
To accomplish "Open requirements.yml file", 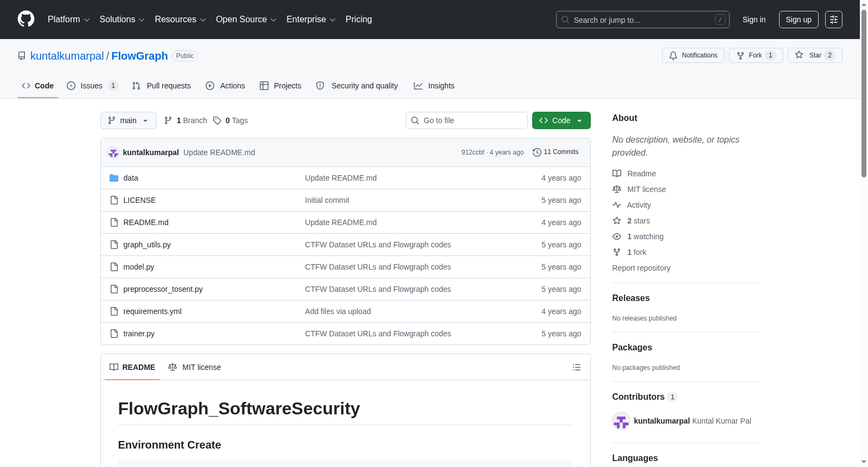I will click(x=152, y=311).
